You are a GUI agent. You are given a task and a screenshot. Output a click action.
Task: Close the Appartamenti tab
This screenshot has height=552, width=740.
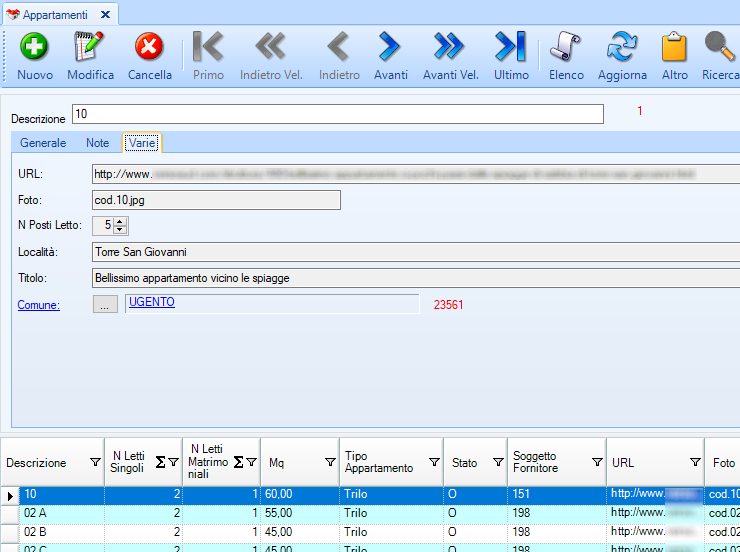pos(105,14)
